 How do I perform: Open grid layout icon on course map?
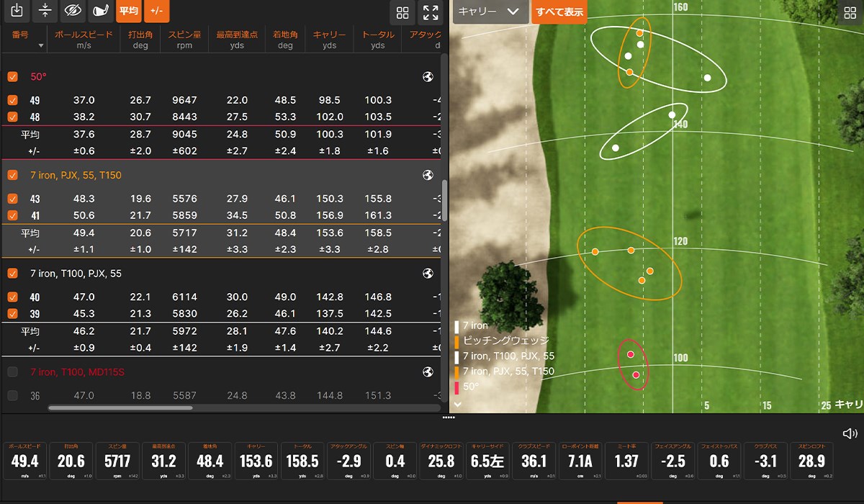[x=850, y=12]
